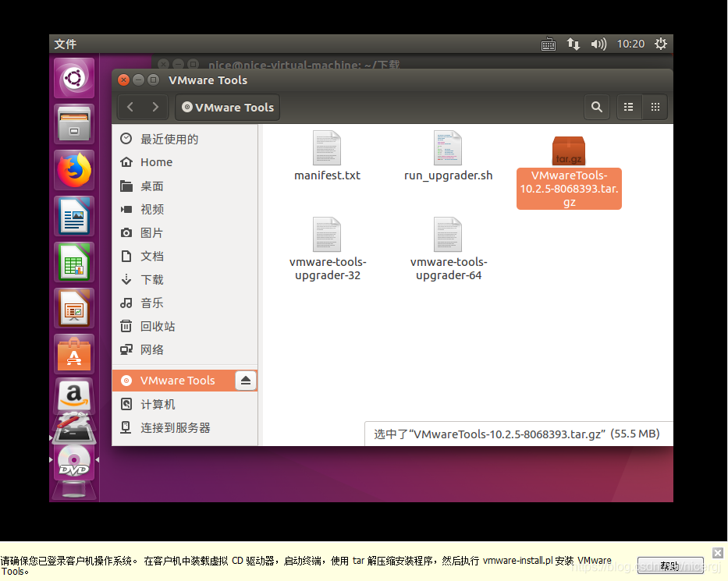Go forward in file manager history

(x=155, y=107)
